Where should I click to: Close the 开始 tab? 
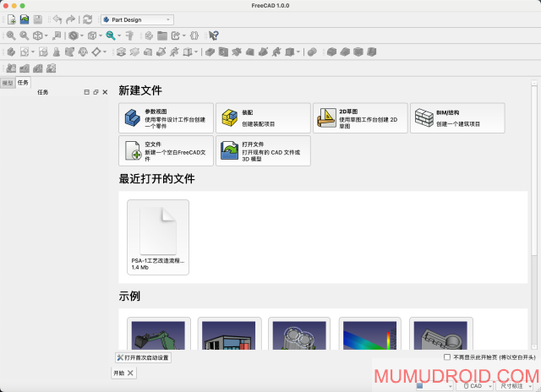pos(130,373)
